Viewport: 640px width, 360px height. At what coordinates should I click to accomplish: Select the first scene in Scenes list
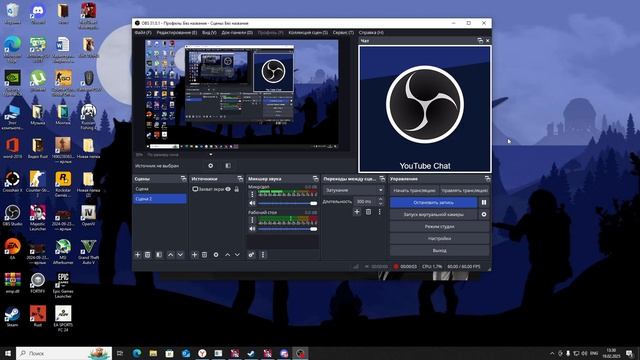click(160, 189)
